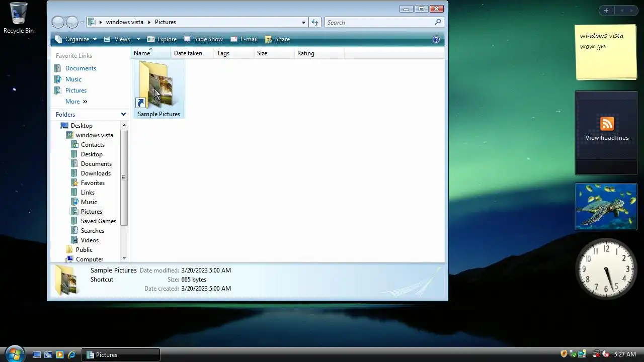Click the magnifying glass search icon

point(438,22)
